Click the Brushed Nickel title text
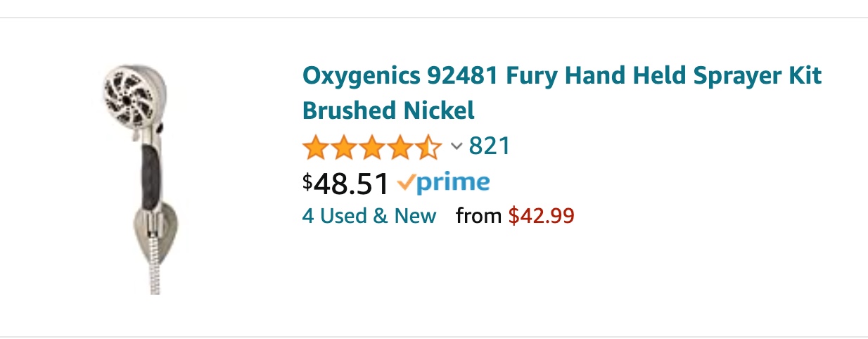This screenshot has height=339, width=868. 388,110
